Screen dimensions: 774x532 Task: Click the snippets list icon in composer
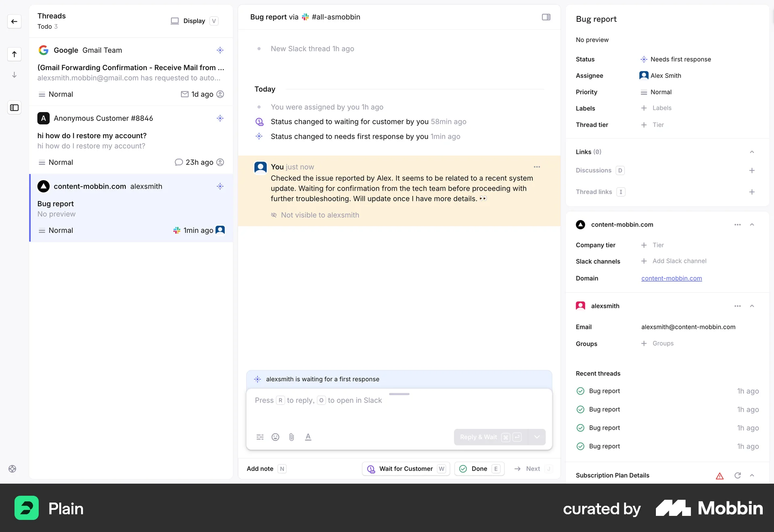(260, 437)
